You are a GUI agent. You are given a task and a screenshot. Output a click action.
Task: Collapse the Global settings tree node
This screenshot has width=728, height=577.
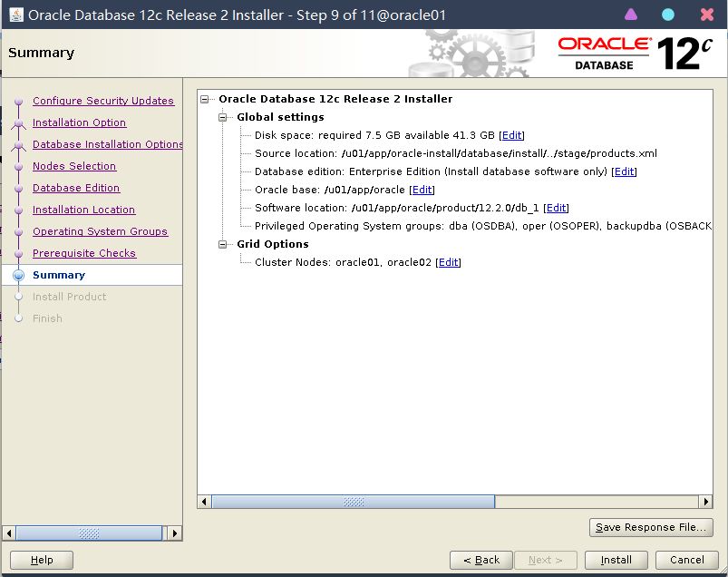coord(222,117)
